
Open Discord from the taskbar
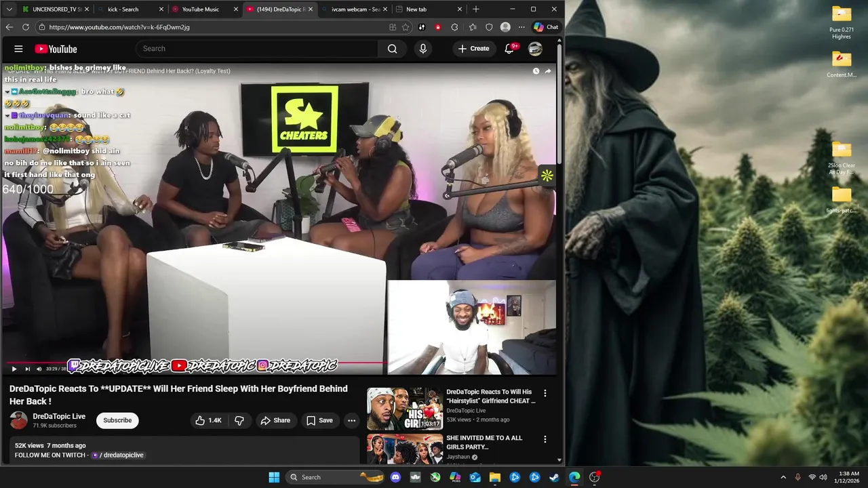pyautogui.click(x=395, y=477)
